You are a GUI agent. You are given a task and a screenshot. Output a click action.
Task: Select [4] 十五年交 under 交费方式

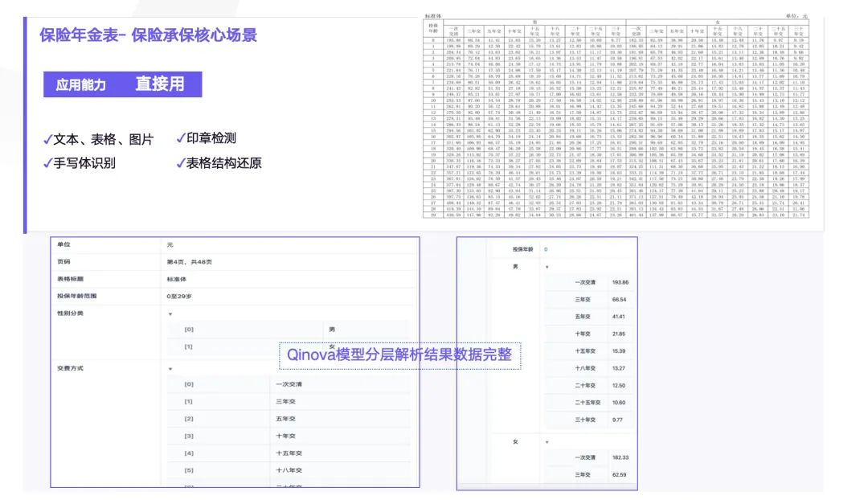(x=289, y=453)
